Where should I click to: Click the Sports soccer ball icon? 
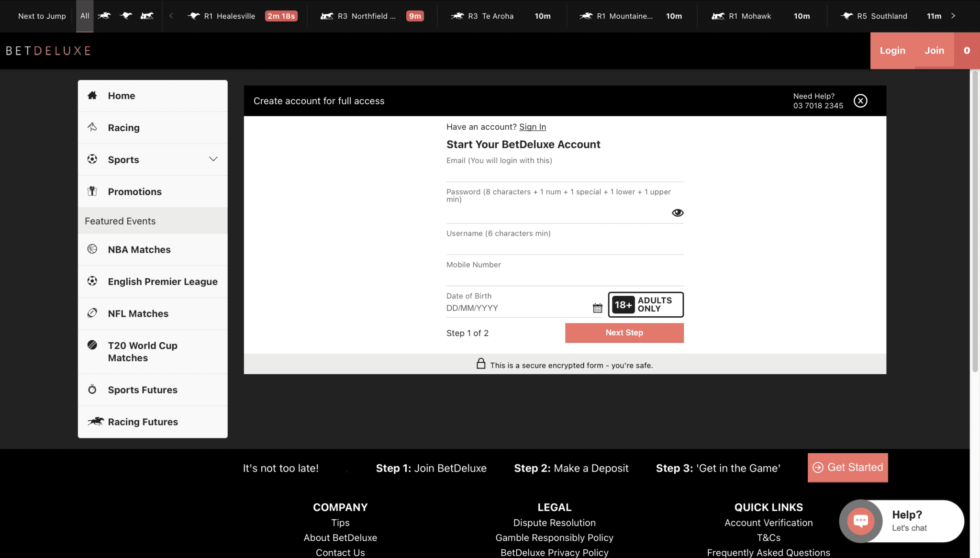click(x=92, y=159)
